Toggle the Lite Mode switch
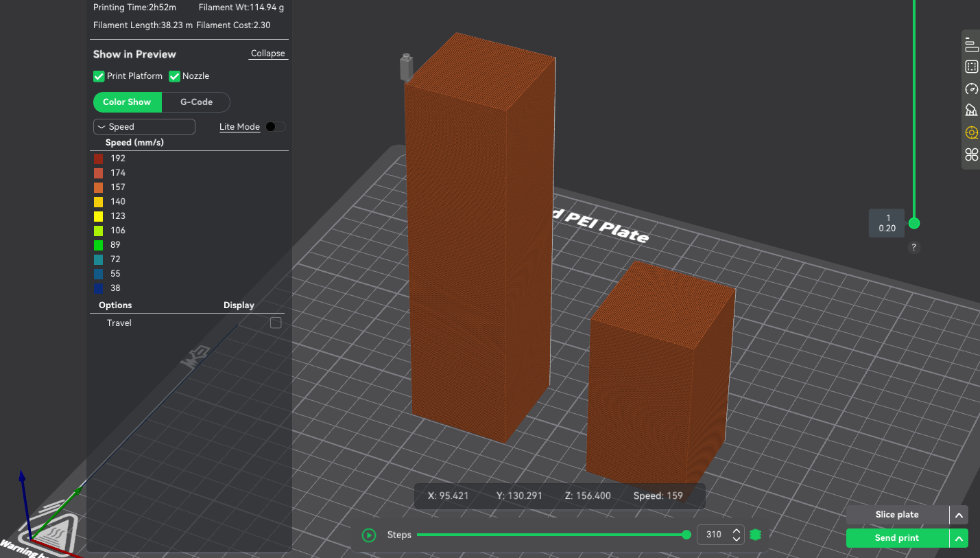 point(275,127)
